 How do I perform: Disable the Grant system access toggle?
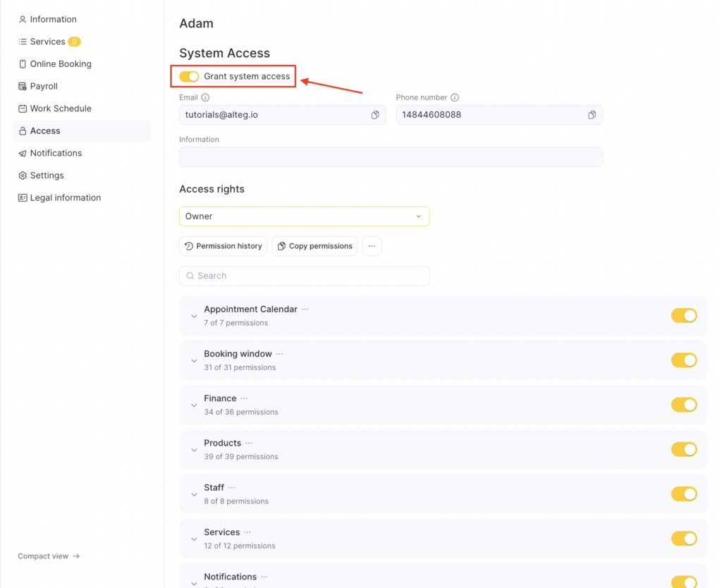(189, 76)
